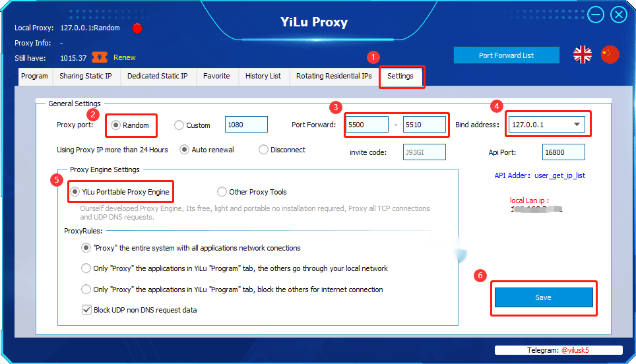Click Port Forward start field 5500
The image size is (636, 364).
[x=367, y=125]
